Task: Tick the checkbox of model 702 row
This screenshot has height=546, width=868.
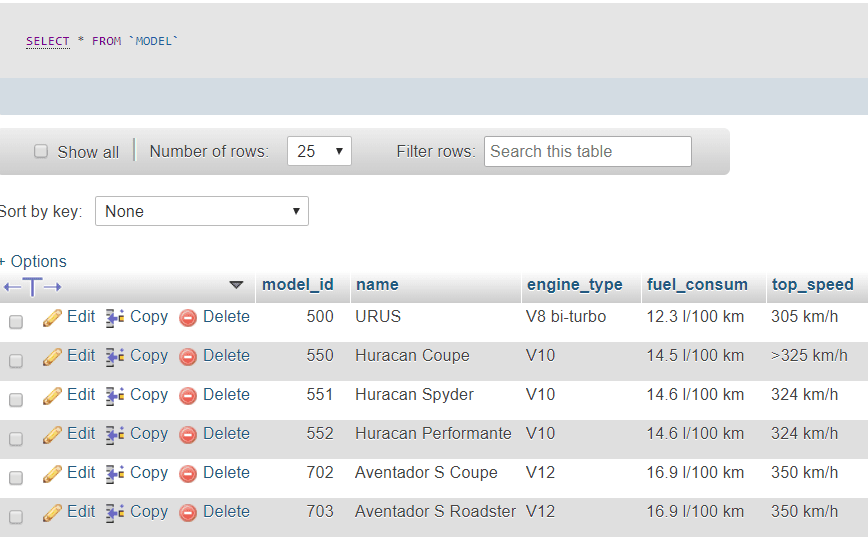Action: 16,478
